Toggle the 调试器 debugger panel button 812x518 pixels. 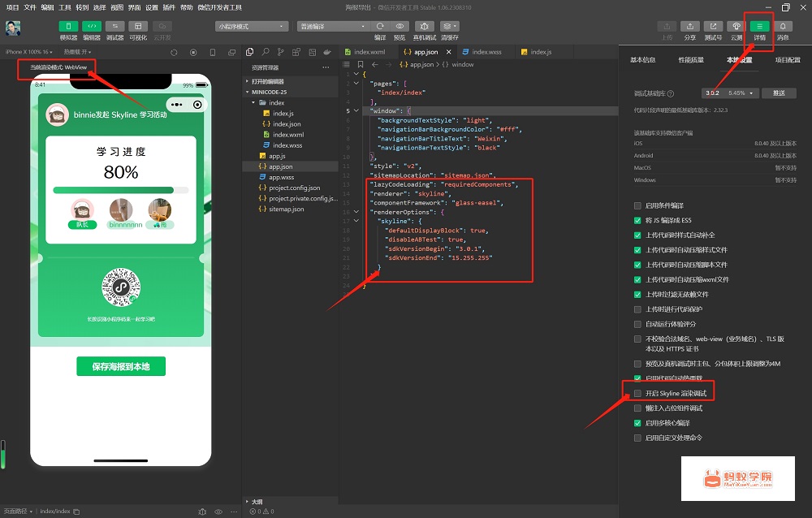click(115, 27)
